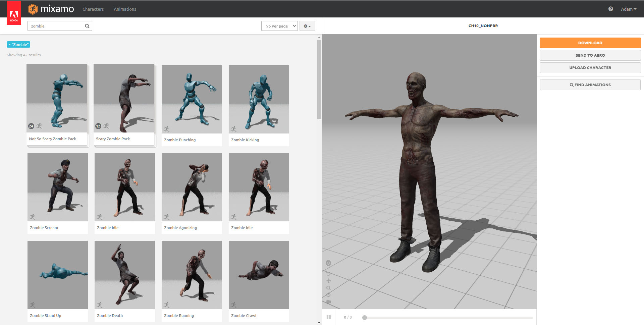Open the Adam account menu
This screenshot has height=325, width=644.
tap(629, 9)
